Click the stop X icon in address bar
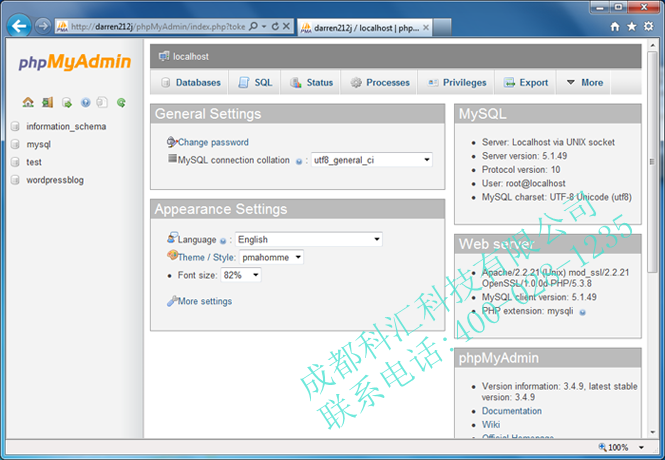 tap(286, 26)
